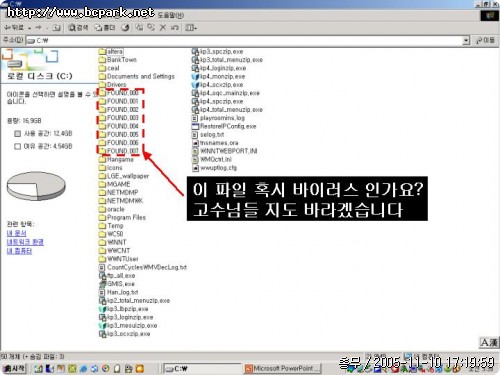Screen dimensions: 500x375
Task: Open the History toolbar icon
Action: (125, 28)
